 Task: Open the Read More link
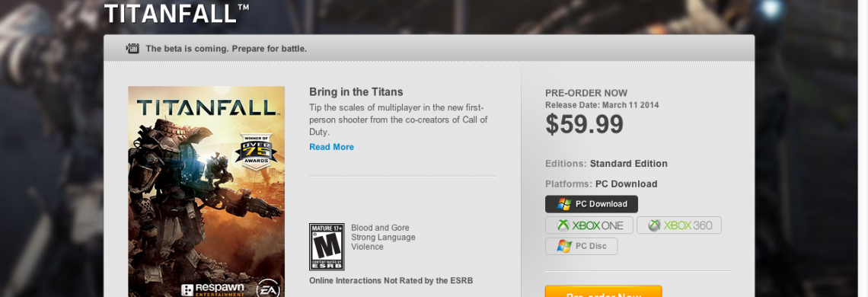[331, 147]
